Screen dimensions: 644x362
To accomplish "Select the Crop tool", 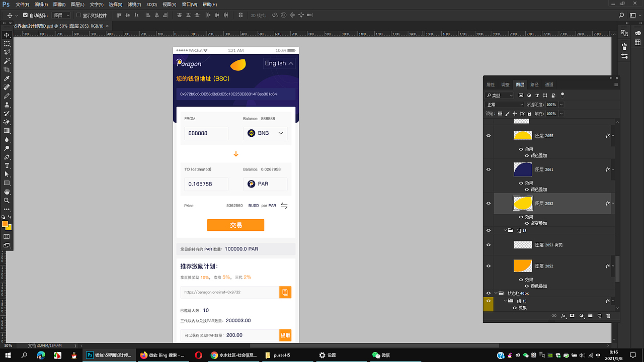I will click(x=7, y=70).
